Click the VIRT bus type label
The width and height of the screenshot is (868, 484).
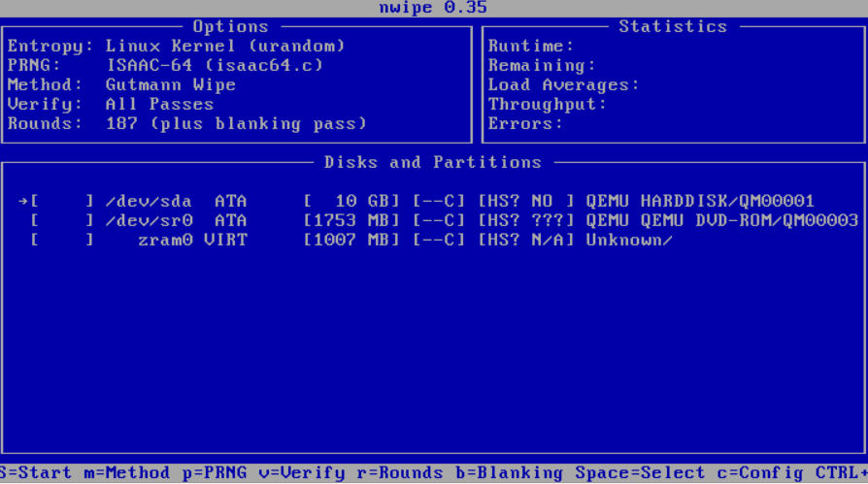pos(224,240)
